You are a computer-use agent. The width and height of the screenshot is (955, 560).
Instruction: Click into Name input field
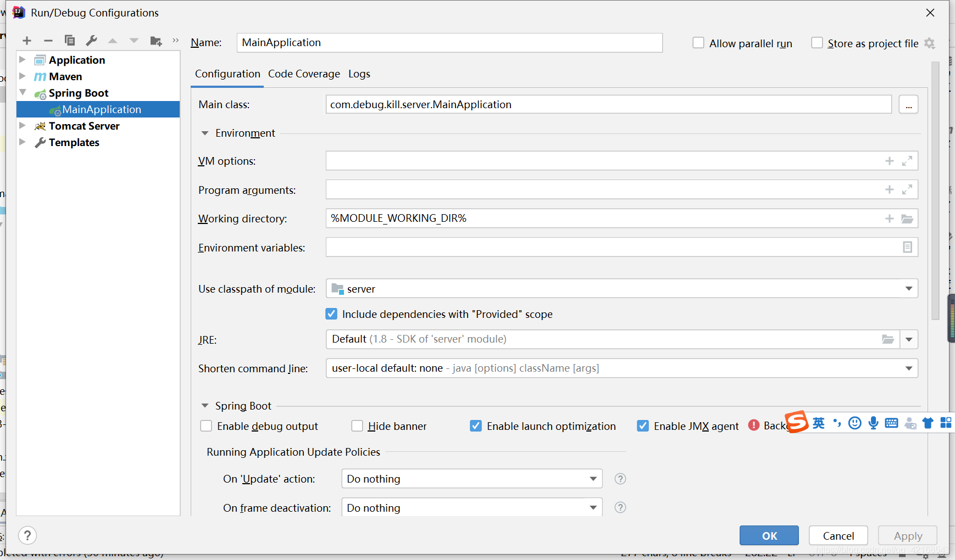(449, 43)
